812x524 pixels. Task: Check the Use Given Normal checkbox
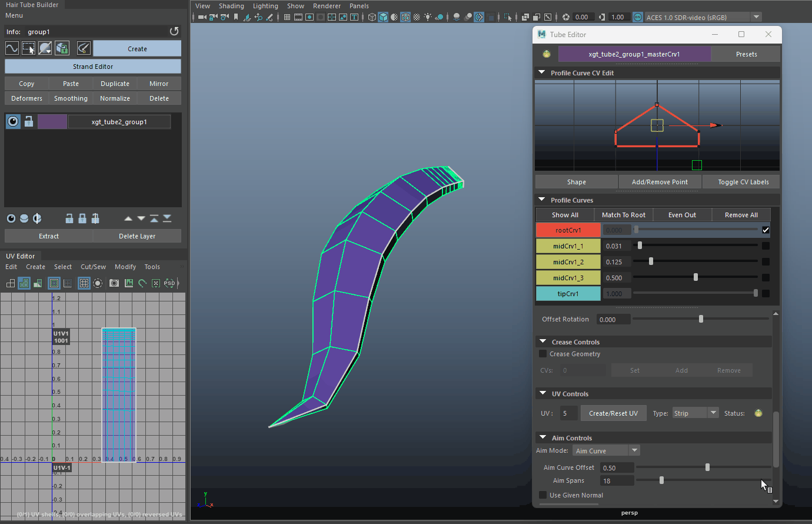(x=543, y=495)
